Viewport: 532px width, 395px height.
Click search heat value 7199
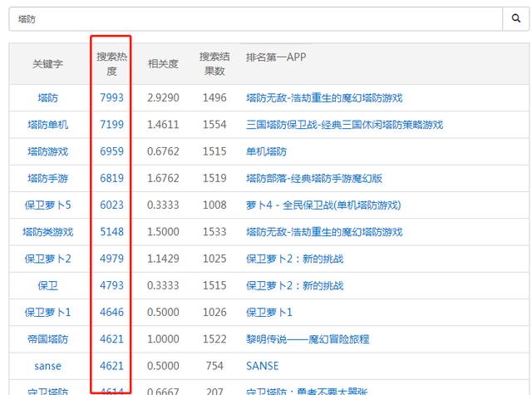(x=111, y=125)
